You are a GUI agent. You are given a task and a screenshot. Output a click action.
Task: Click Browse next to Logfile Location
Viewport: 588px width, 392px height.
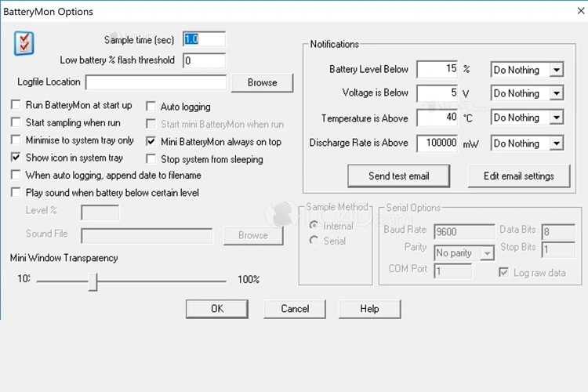point(262,82)
